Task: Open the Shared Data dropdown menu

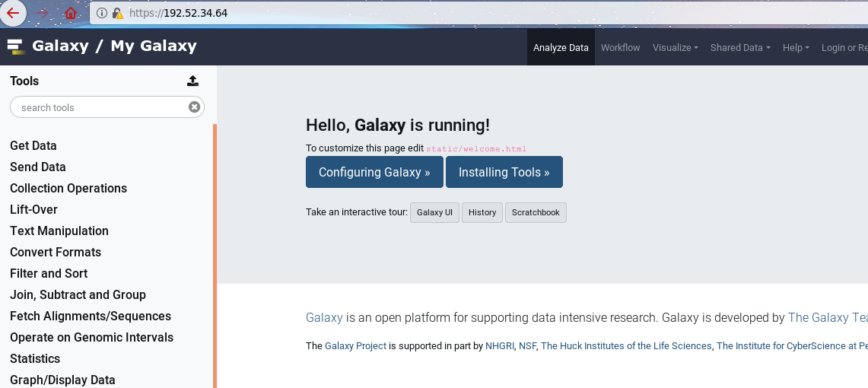Action: [x=740, y=48]
